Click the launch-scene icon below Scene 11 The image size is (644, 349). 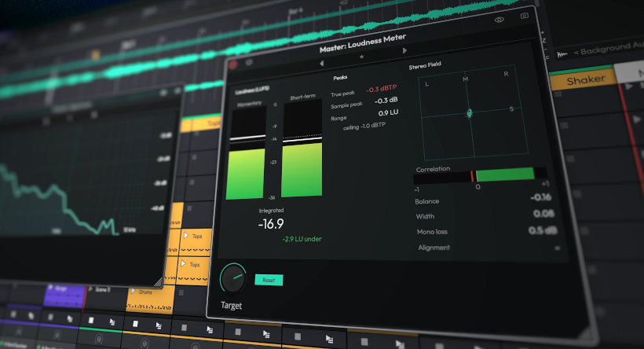pyautogui.click(x=112, y=321)
